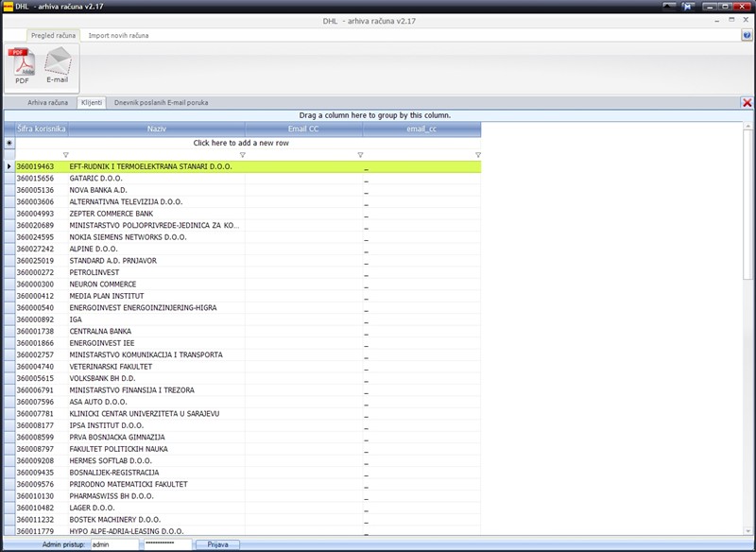
Task: Click the current-row arrow indicator for 360019463
Action: click(9, 166)
